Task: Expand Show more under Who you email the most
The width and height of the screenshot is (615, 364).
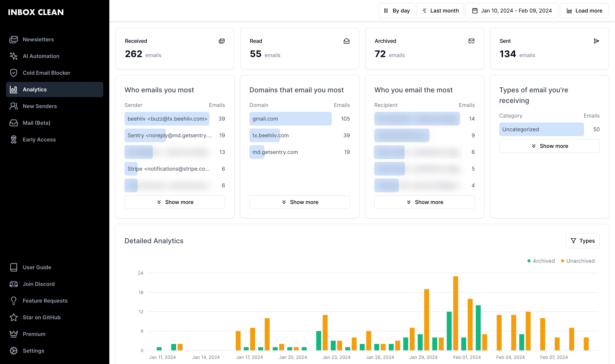Action: click(424, 202)
